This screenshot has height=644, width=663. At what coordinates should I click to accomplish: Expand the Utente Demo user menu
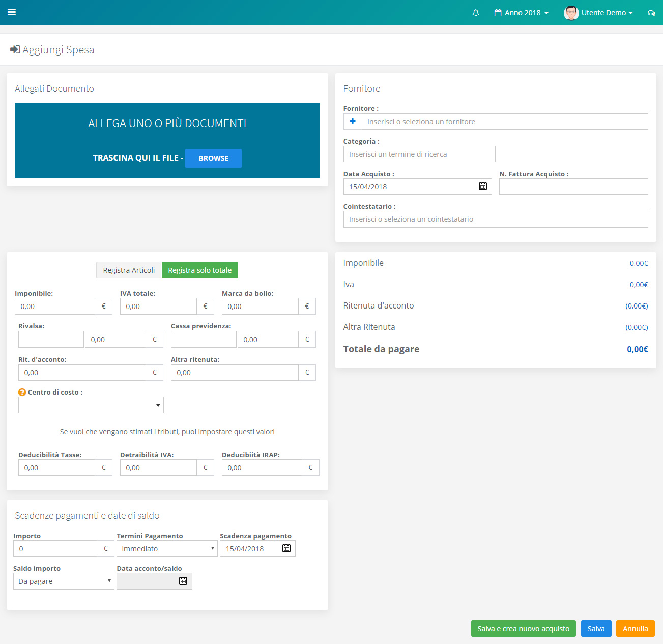(598, 13)
